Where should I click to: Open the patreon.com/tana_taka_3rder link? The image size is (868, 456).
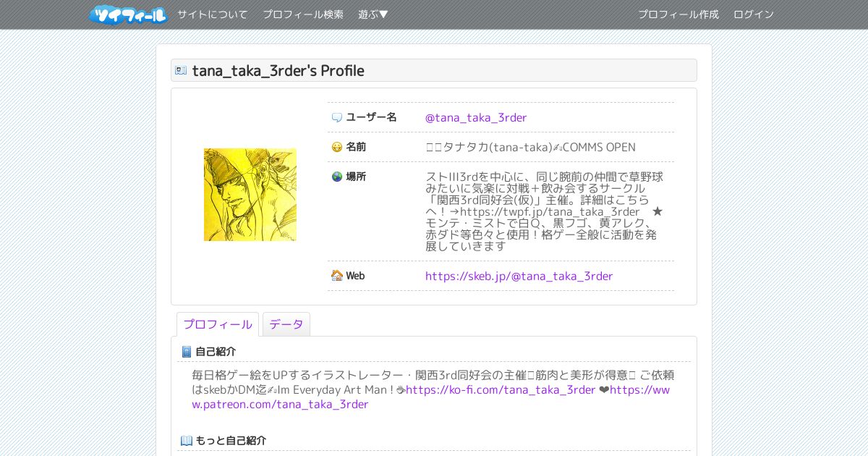pos(431,397)
